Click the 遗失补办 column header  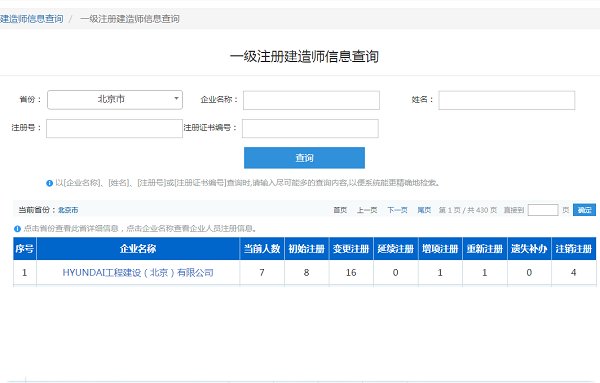(x=529, y=249)
